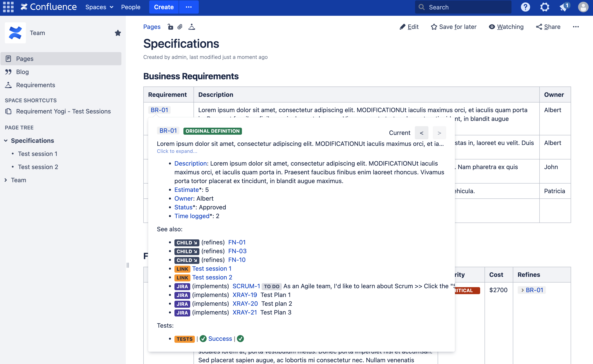Open the Spaces dropdown menu
The image size is (593, 364).
coord(99,7)
